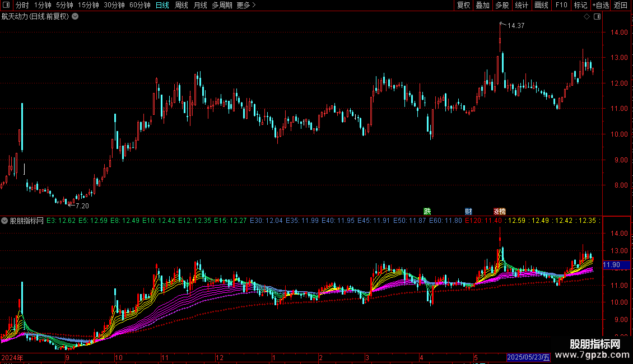Image resolution: width=633 pixels, height=364 pixels.
Task: Click the E60: 11.80 indicator value
Action: point(445,221)
